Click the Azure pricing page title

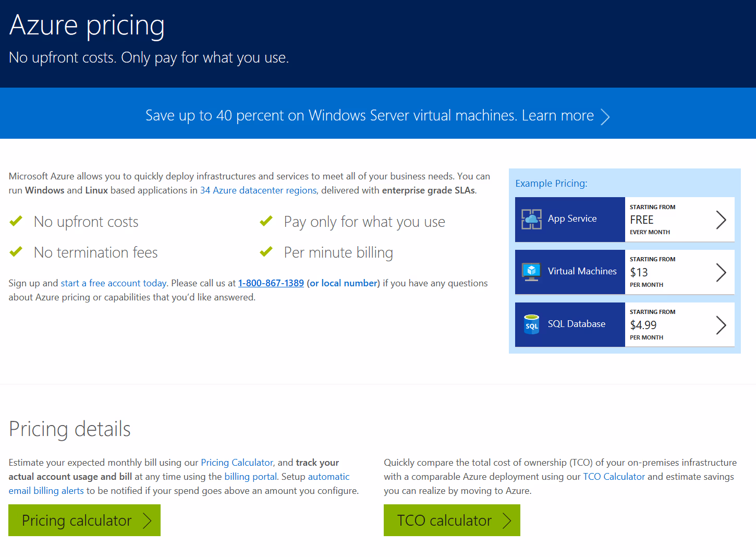point(87,26)
